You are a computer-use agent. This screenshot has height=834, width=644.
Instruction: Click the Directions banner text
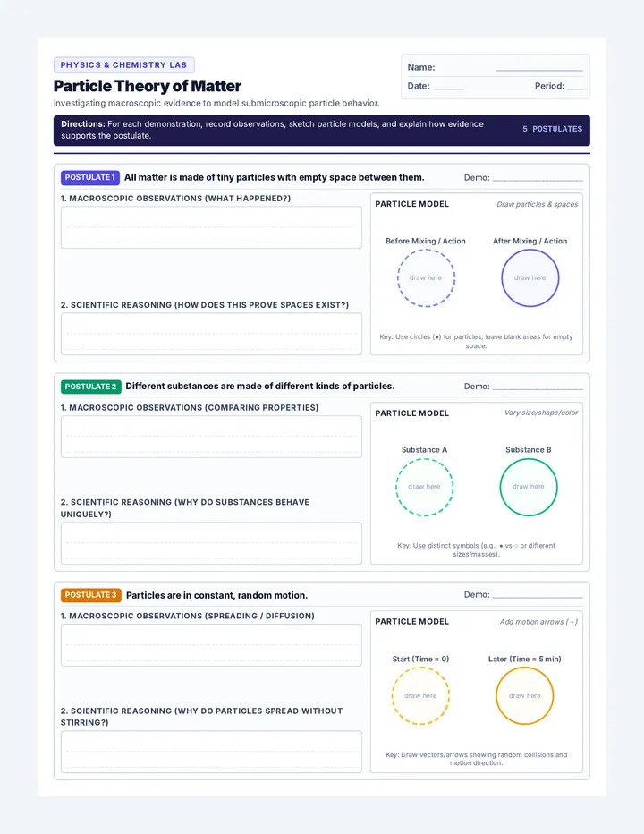(x=272, y=130)
